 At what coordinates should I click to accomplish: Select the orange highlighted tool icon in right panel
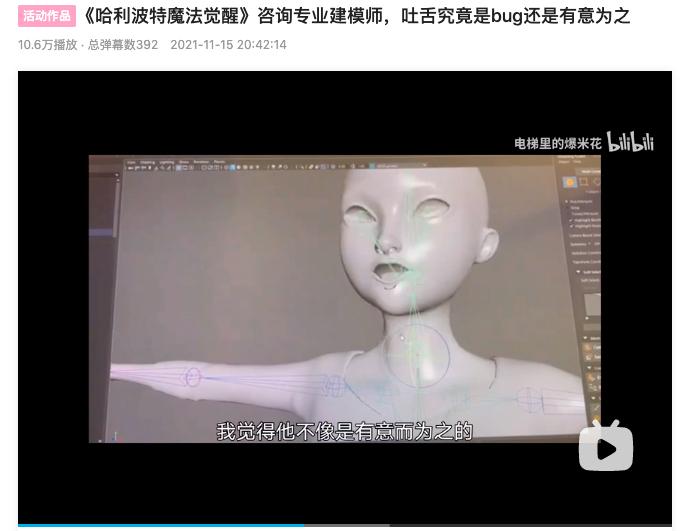pos(569,182)
